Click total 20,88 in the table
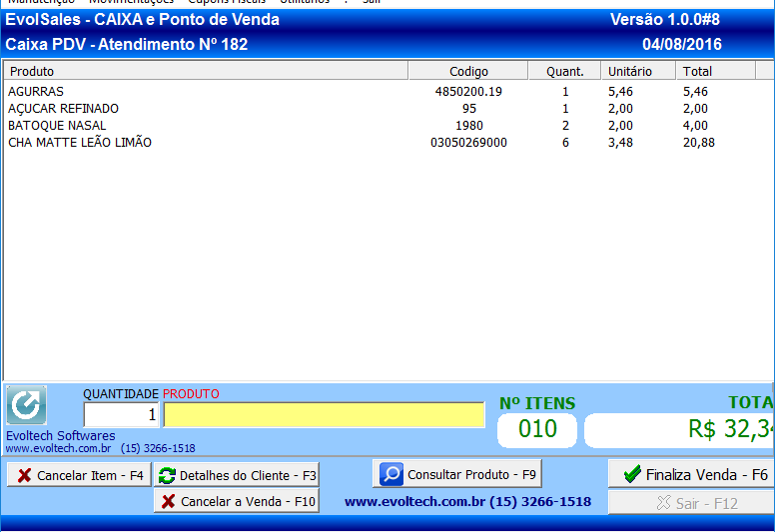The image size is (775, 532). click(x=699, y=143)
